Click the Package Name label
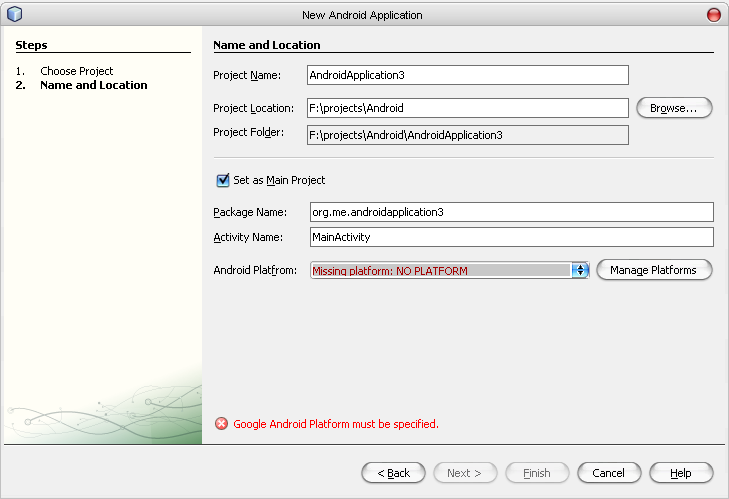The image size is (729, 499). click(x=250, y=213)
